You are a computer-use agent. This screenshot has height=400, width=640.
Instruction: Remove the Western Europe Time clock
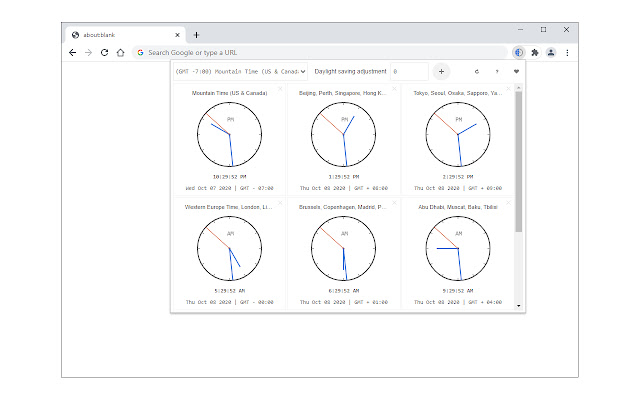click(280, 202)
